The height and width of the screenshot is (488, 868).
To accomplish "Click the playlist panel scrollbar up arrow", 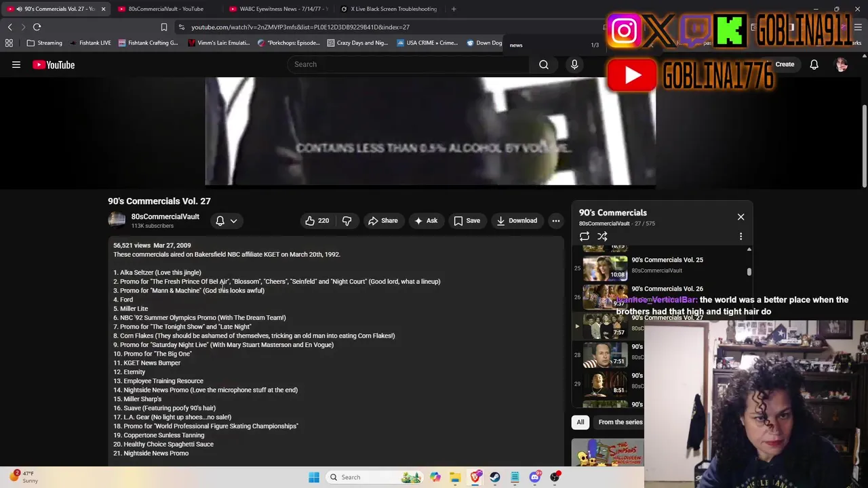I will 749,249.
